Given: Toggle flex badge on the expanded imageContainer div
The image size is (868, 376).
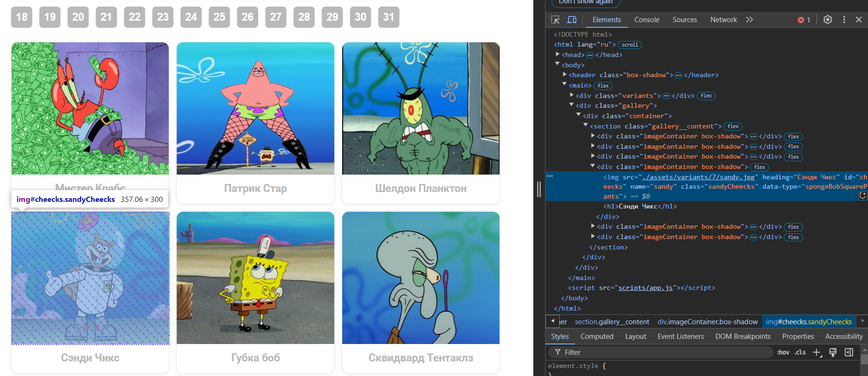Looking at the screenshot, I should (x=759, y=167).
